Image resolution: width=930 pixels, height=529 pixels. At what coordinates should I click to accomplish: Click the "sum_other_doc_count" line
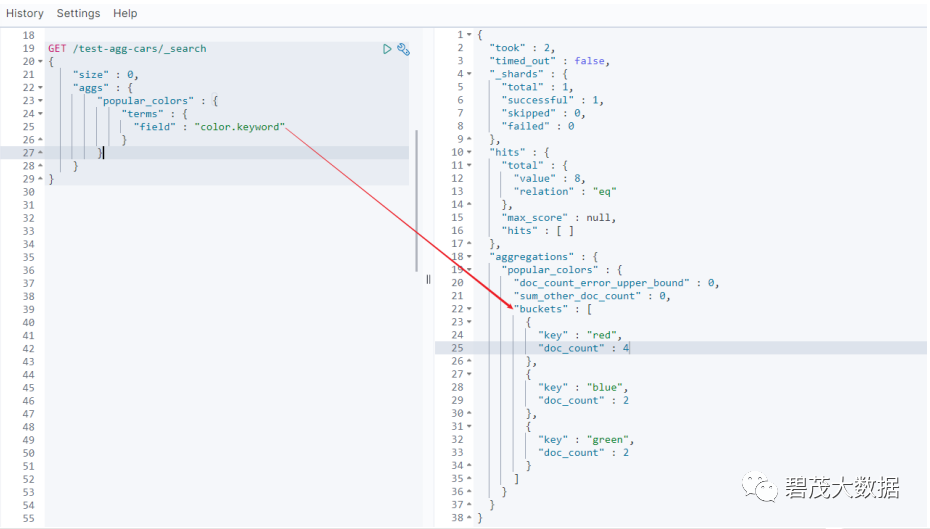tap(592, 296)
